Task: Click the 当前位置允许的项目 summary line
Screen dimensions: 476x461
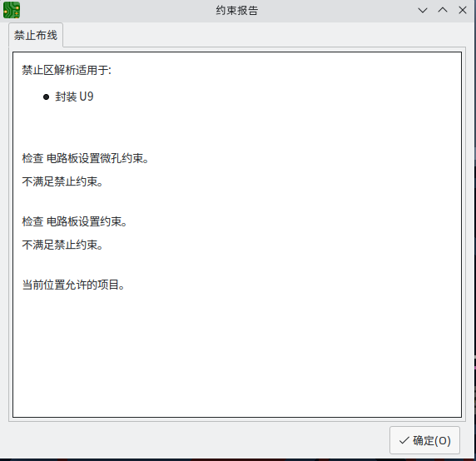Action: (73, 285)
